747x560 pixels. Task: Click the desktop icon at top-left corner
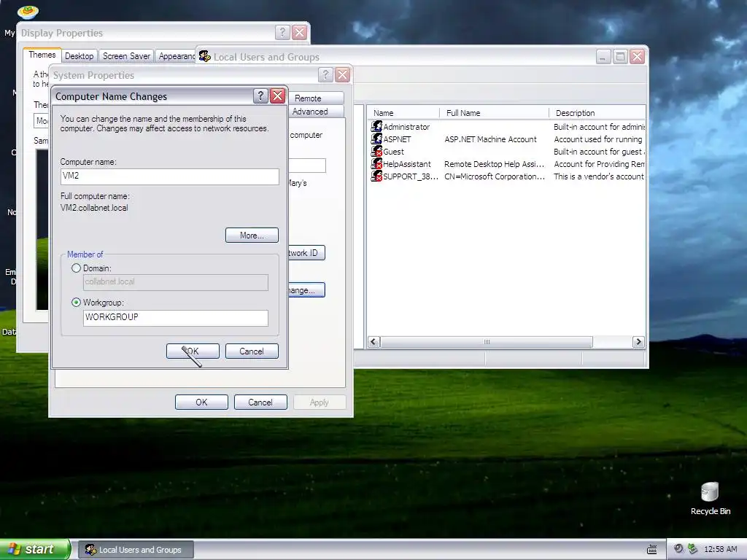pos(27,12)
